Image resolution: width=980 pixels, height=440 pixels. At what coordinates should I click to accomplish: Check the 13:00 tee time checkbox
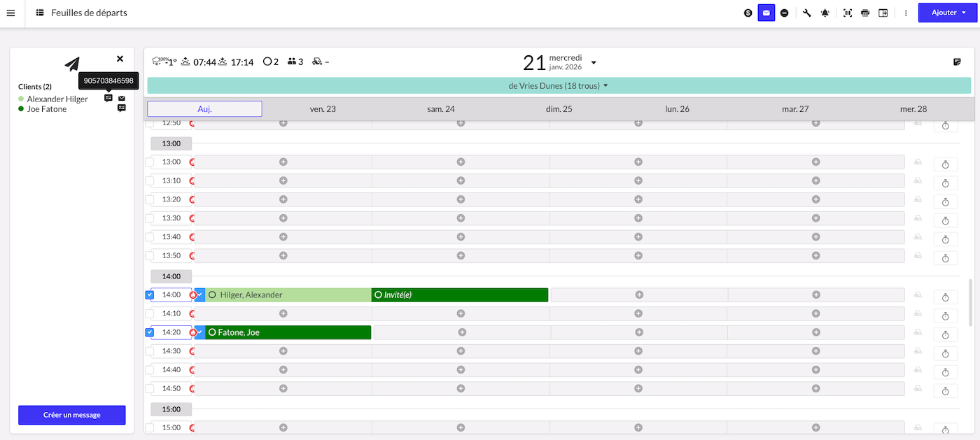coord(149,162)
